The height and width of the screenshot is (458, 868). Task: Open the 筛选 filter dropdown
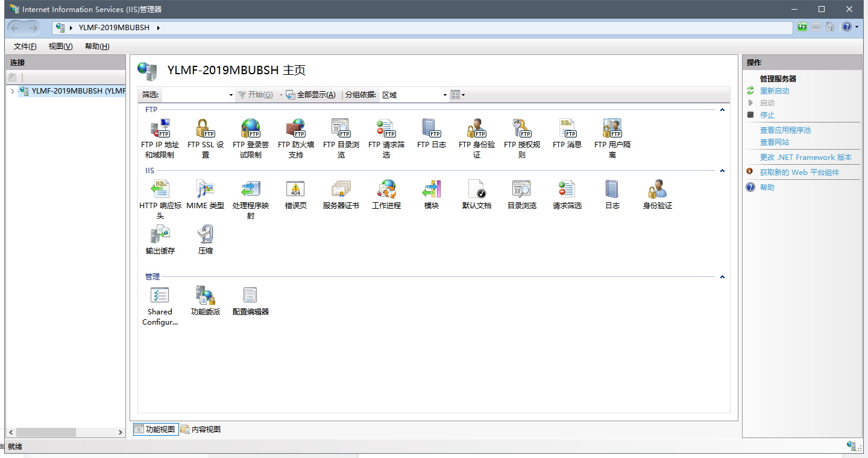pyautogui.click(x=231, y=95)
